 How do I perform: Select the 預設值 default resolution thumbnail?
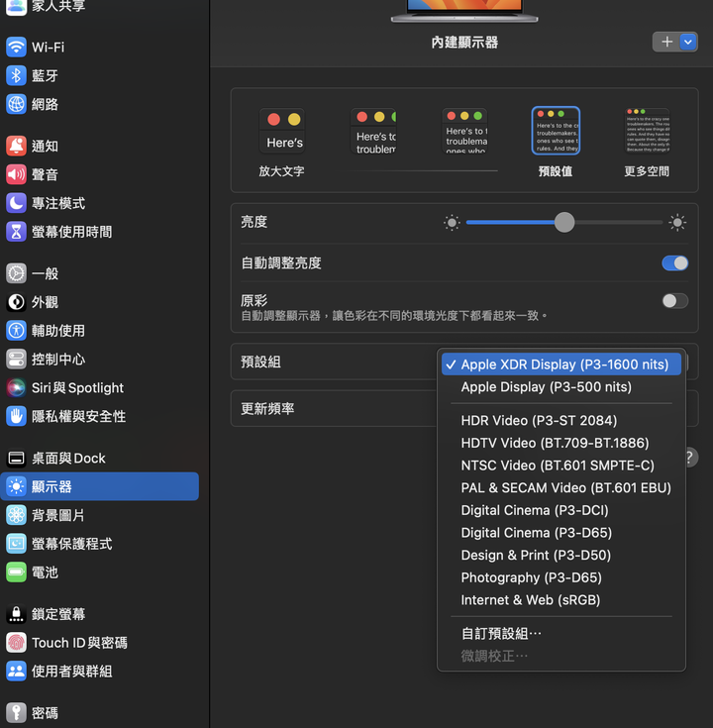(x=556, y=131)
